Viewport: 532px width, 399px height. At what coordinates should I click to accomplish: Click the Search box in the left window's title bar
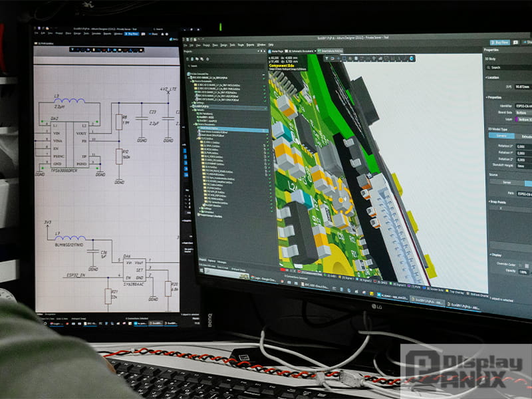(158, 29)
